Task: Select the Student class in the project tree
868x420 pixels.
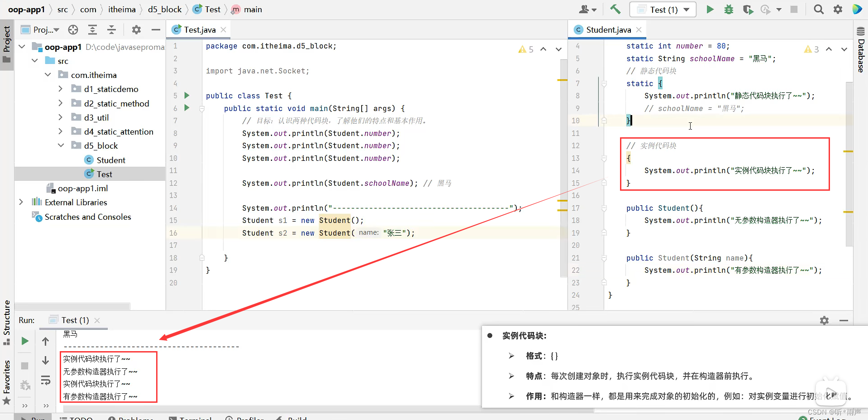Action: click(x=105, y=160)
